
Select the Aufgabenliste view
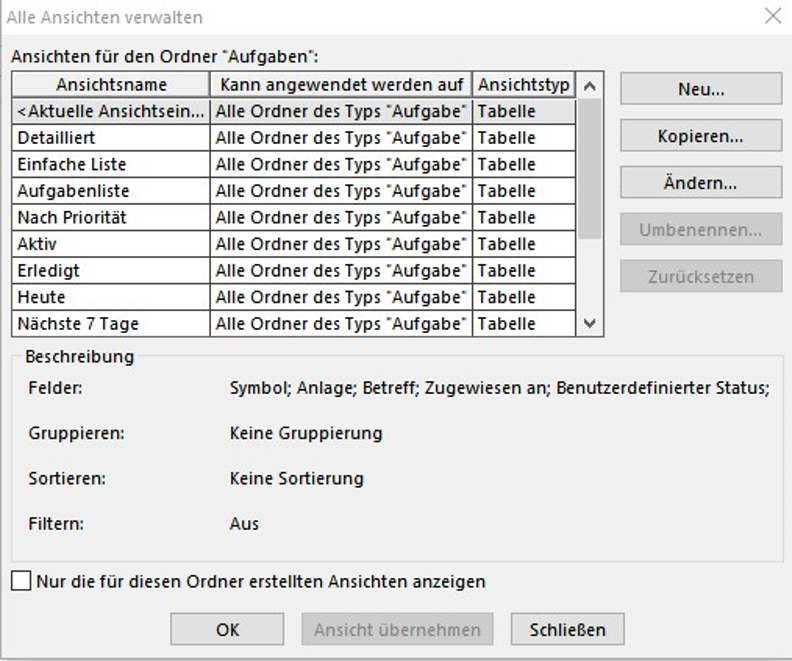click(x=293, y=191)
